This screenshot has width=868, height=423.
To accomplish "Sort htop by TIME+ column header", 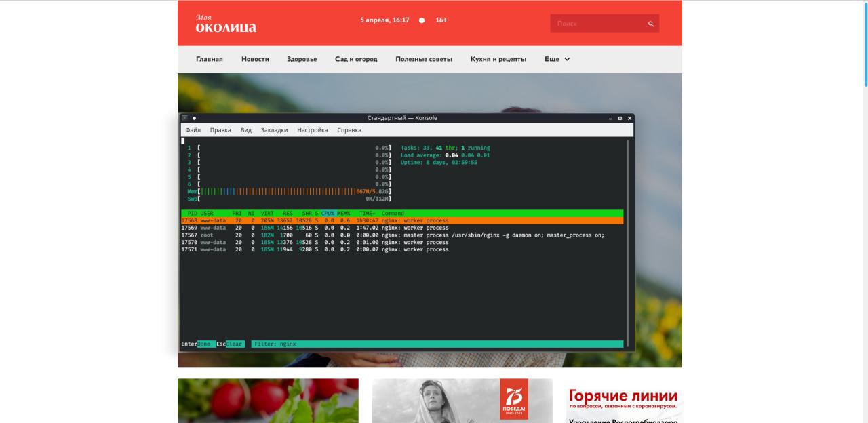I will (368, 213).
